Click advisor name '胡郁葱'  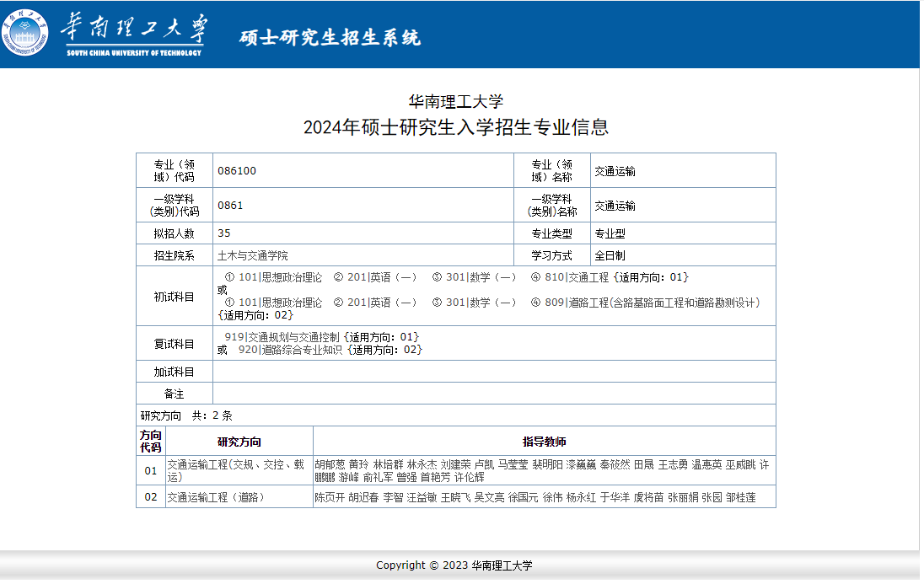click(x=330, y=465)
